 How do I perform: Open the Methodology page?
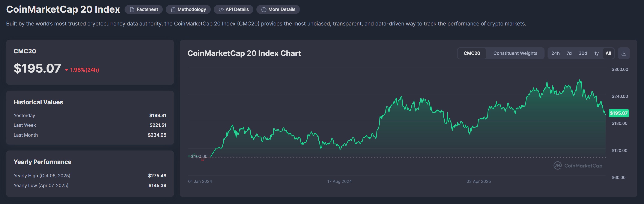[191, 9]
